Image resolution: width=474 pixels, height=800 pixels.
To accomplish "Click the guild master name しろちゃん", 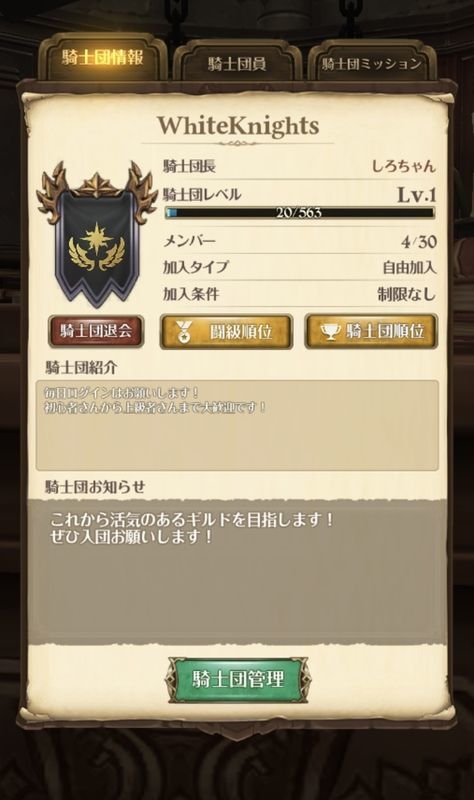I will click(x=404, y=166).
